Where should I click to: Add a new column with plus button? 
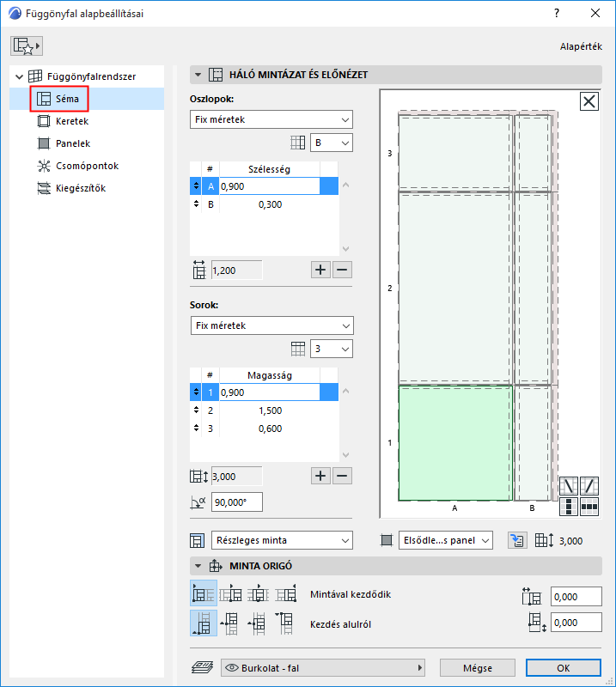320,270
